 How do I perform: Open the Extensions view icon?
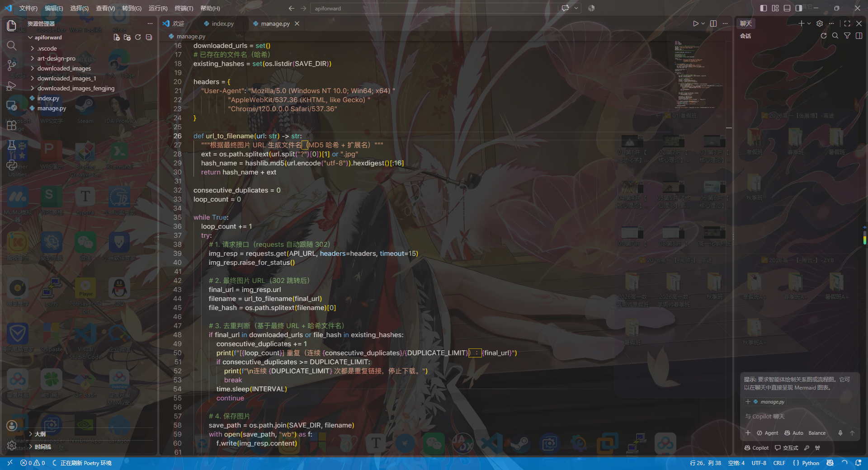point(12,125)
